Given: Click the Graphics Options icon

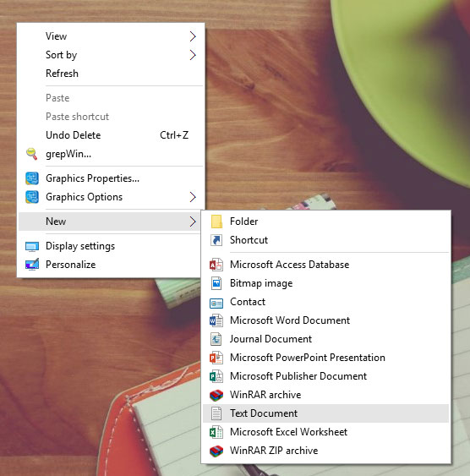Looking at the screenshot, I should [x=32, y=197].
